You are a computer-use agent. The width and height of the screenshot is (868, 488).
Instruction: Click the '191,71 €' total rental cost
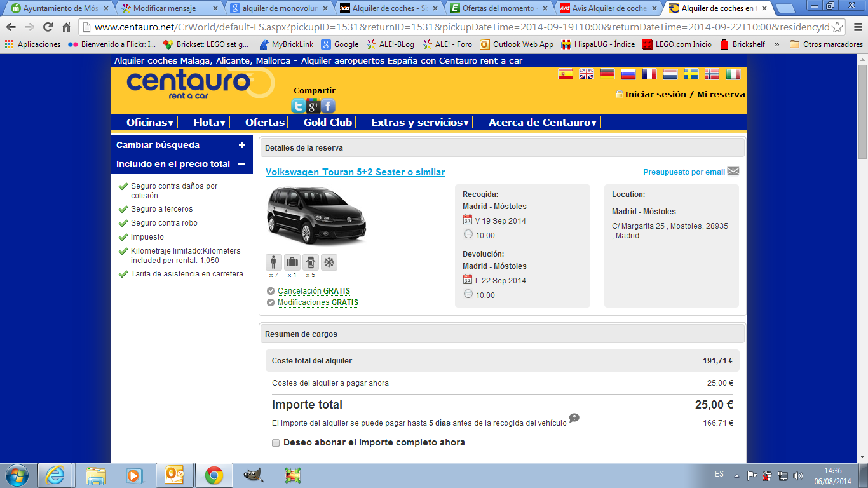718,361
